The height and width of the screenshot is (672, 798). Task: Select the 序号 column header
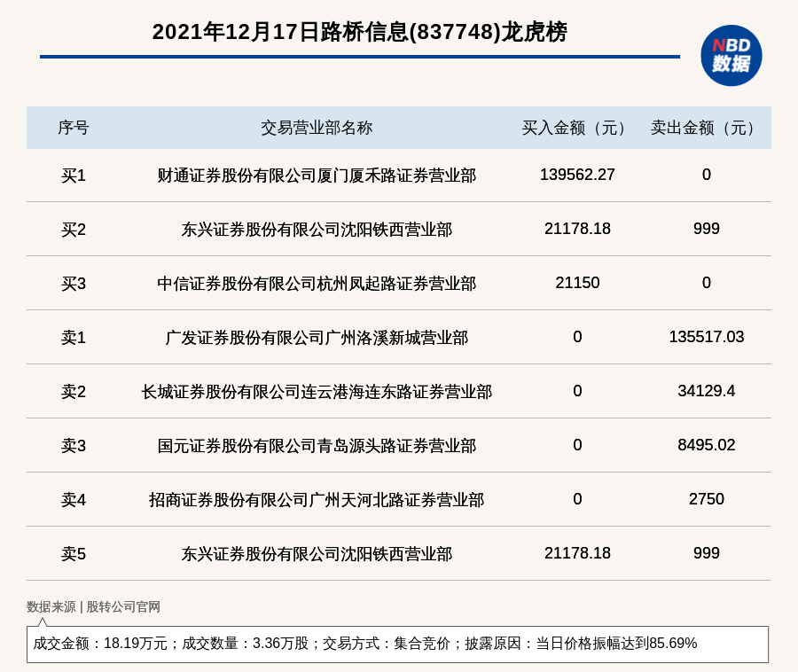tap(74, 128)
